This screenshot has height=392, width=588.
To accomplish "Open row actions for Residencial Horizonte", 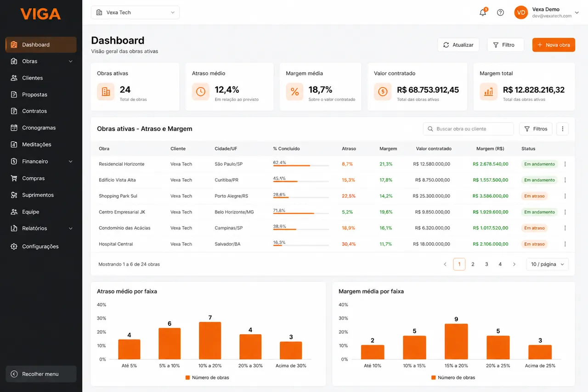I will click(565, 164).
